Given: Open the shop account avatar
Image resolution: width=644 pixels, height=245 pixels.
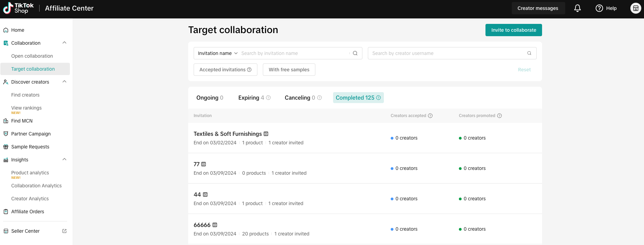Looking at the screenshot, I should point(636,8).
